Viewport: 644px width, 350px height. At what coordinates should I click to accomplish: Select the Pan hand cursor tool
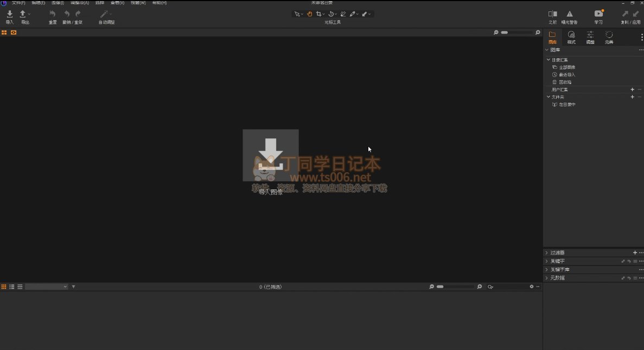[309, 14]
